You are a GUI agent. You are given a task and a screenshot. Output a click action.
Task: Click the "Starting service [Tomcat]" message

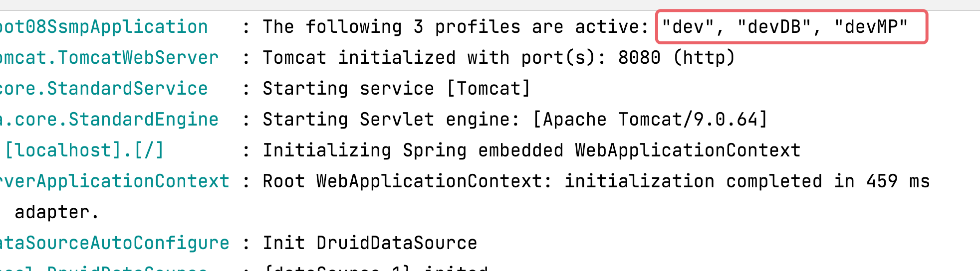(397, 89)
